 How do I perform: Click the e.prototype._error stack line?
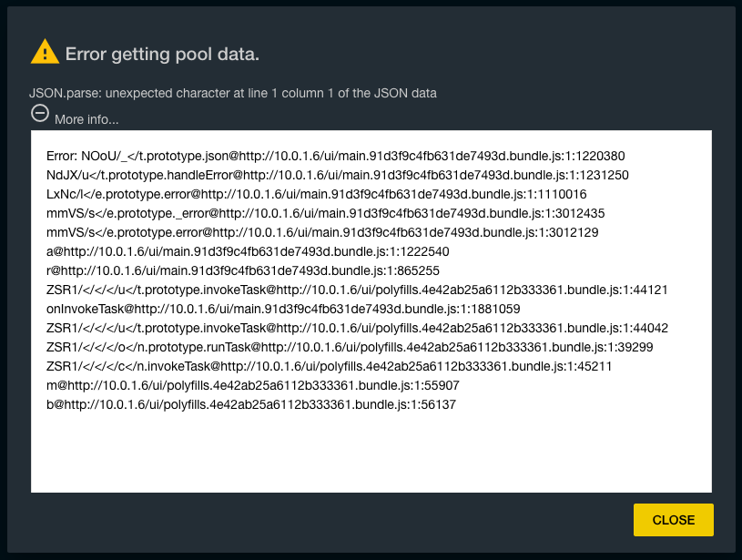pyautogui.click(x=326, y=213)
